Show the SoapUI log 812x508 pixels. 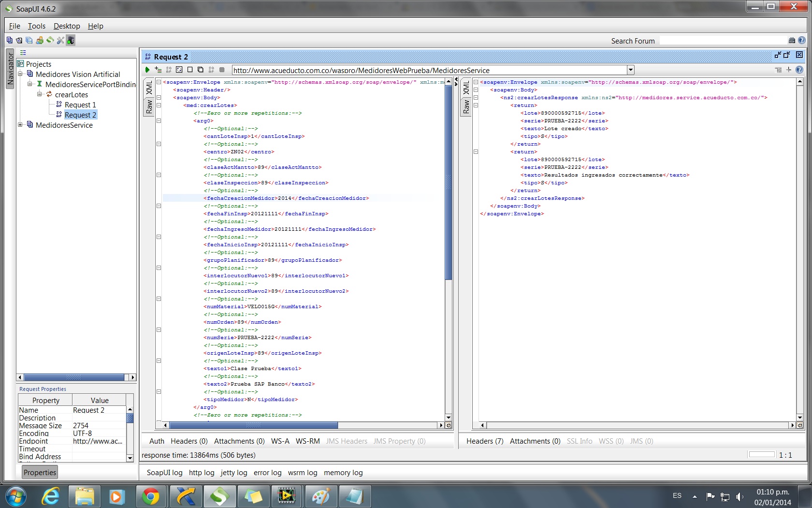165,473
